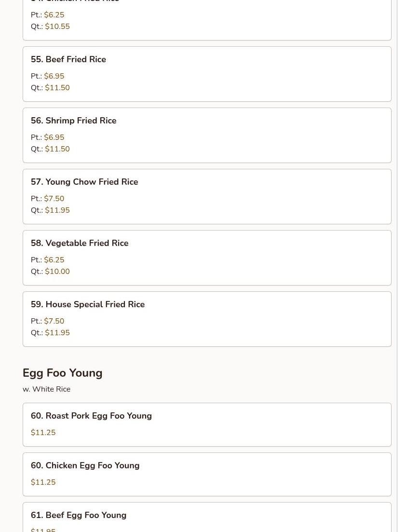The height and width of the screenshot is (532, 407).
Task: Select the $10.55 quart price
Action: pos(57,27)
